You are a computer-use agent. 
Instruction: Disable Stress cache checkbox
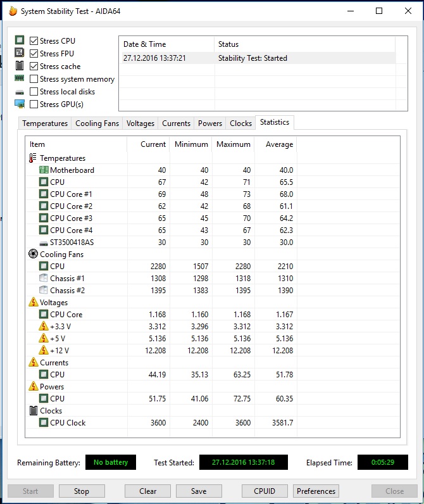[x=34, y=66]
